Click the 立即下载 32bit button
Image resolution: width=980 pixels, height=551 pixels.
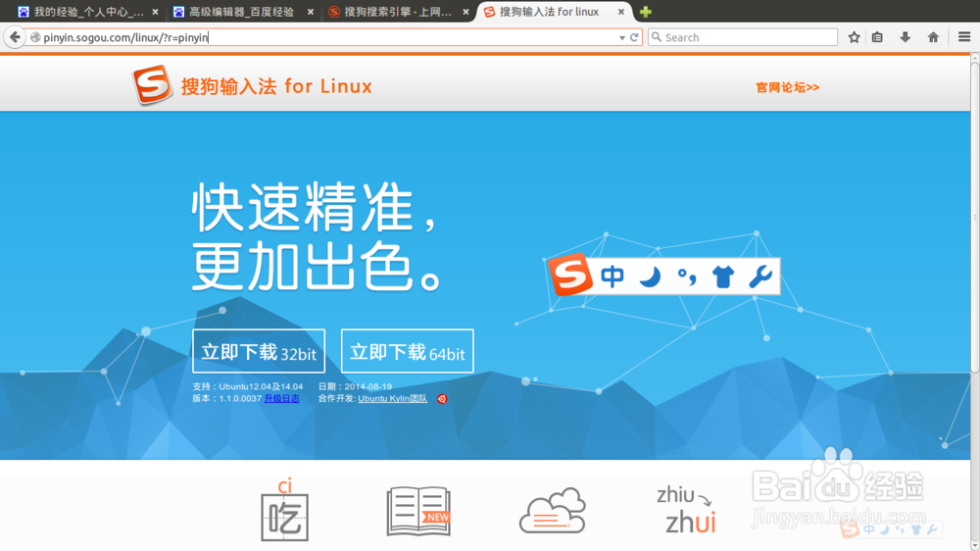pyautogui.click(x=259, y=352)
